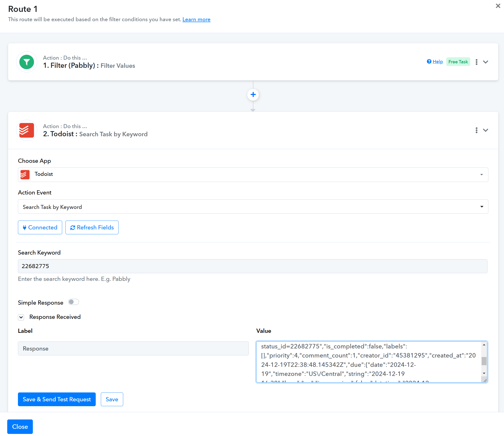
Task: Click the Search Keyword input field
Action: point(252,266)
